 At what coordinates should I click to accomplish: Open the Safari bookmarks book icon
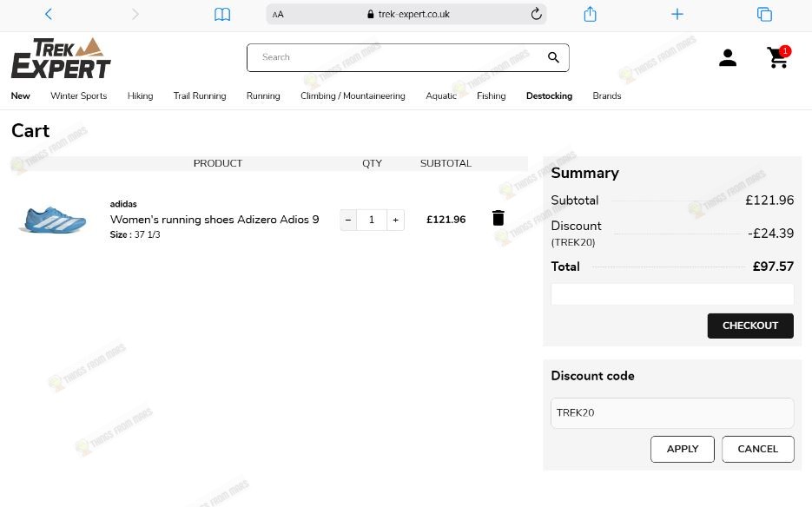coord(222,14)
